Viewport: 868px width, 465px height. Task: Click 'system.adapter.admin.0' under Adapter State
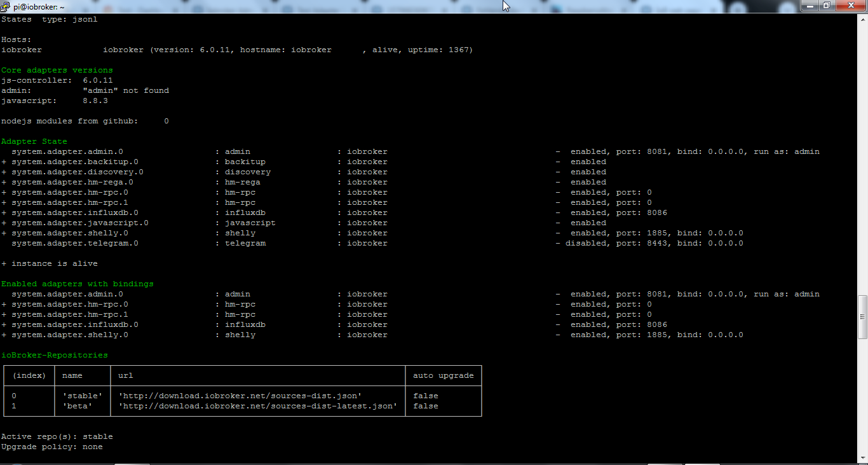pyautogui.click(x=67, y=151)
